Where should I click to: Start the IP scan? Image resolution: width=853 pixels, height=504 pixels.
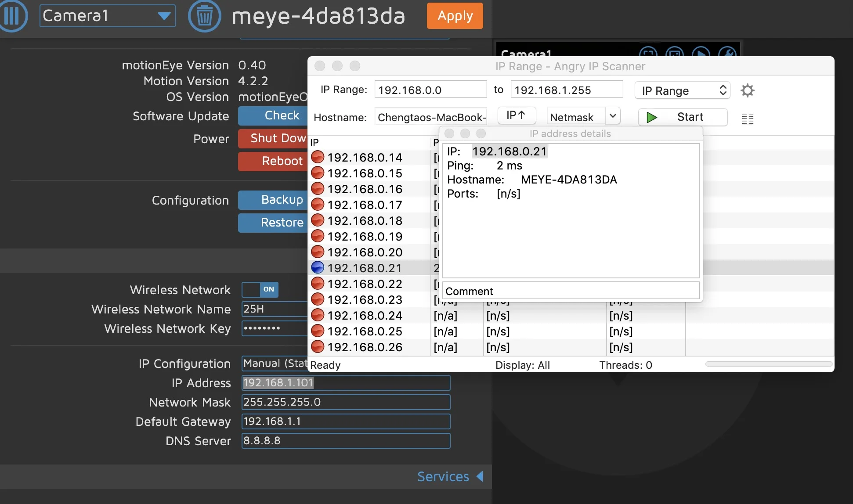pos(683,117)
